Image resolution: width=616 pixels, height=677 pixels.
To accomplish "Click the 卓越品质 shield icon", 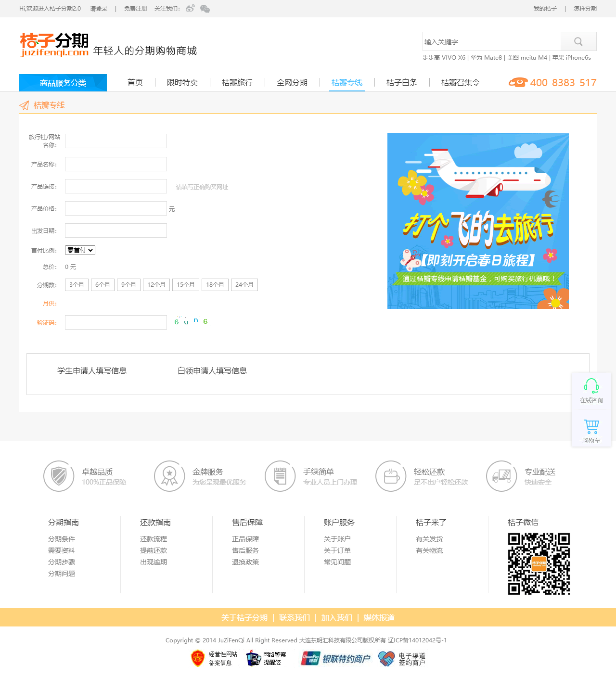I will click(x=59, y=476).
